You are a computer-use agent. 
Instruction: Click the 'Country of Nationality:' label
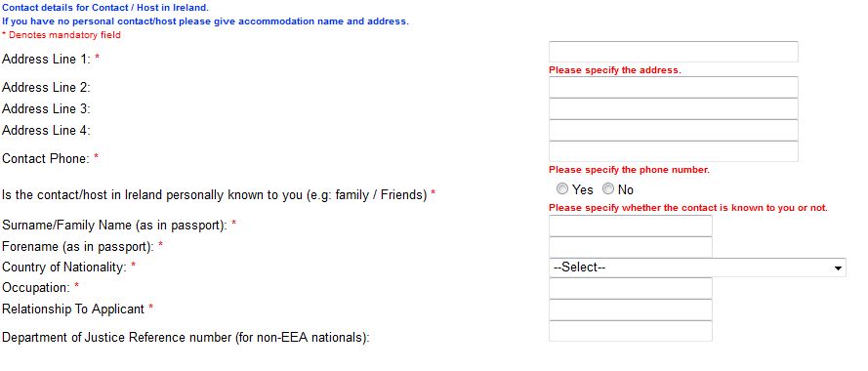(x=64, y=267)
